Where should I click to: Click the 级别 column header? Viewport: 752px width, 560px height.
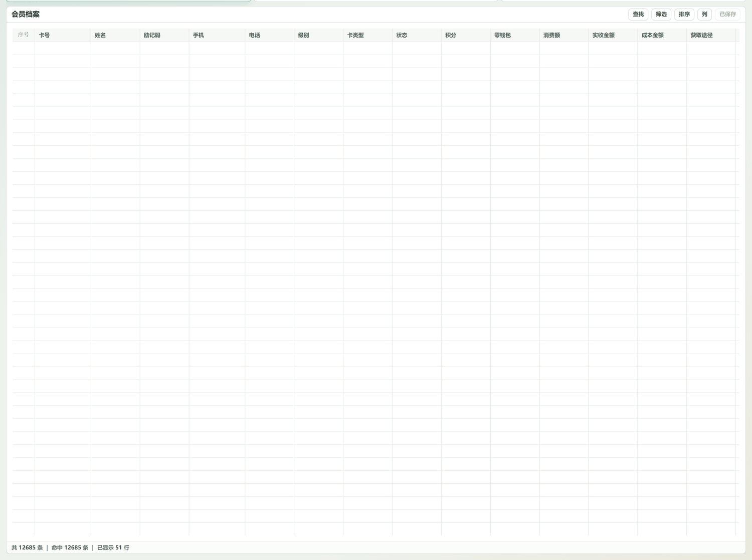pos(319,35)
